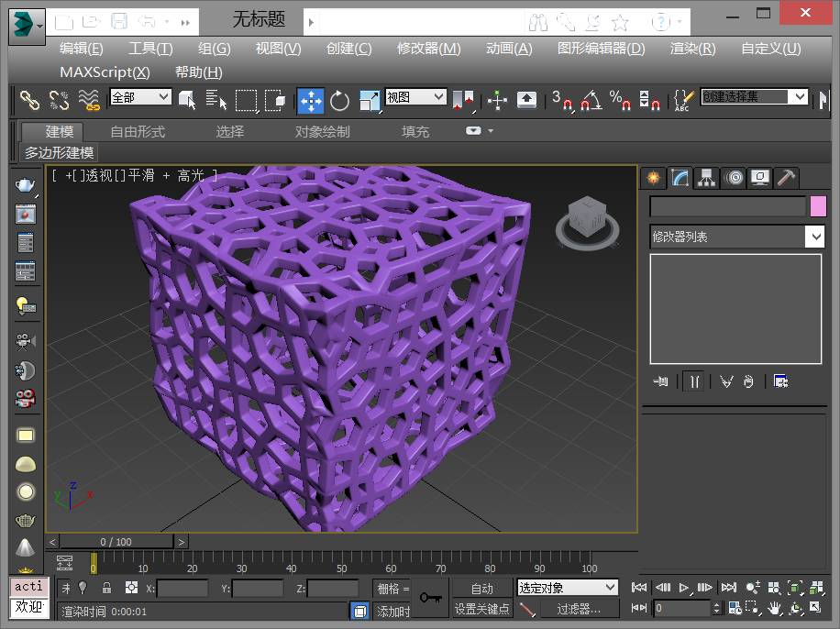Viewport: 840px width, 629px height.
Task: Click the play animation button
Action: point(683,588)
